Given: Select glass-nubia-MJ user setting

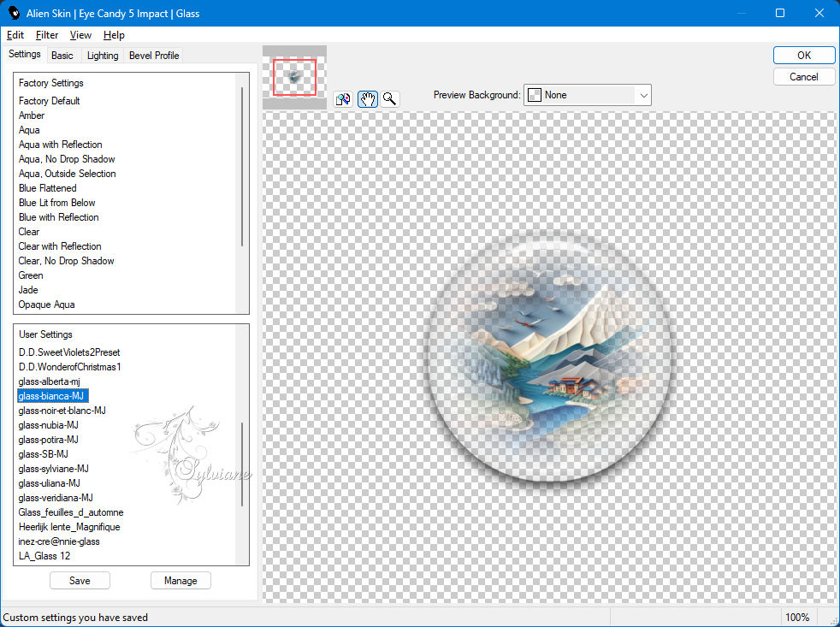Looking at the screenshot, I should 48,425.
